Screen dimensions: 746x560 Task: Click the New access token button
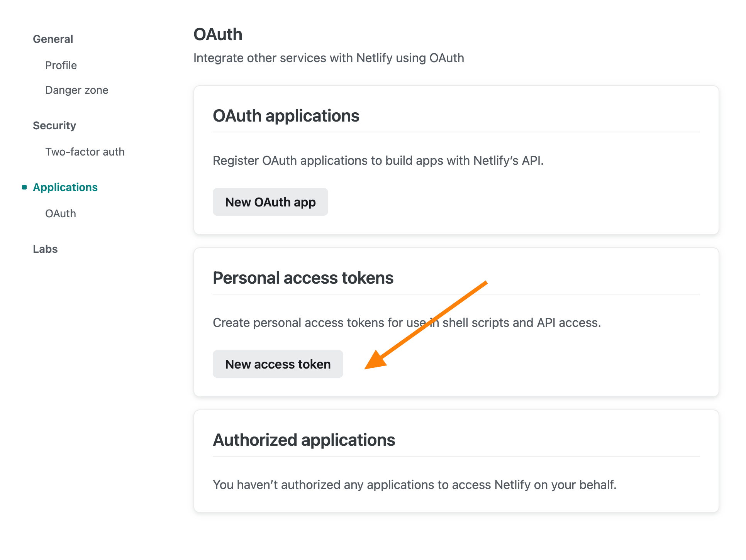click(x=278, y=364)
